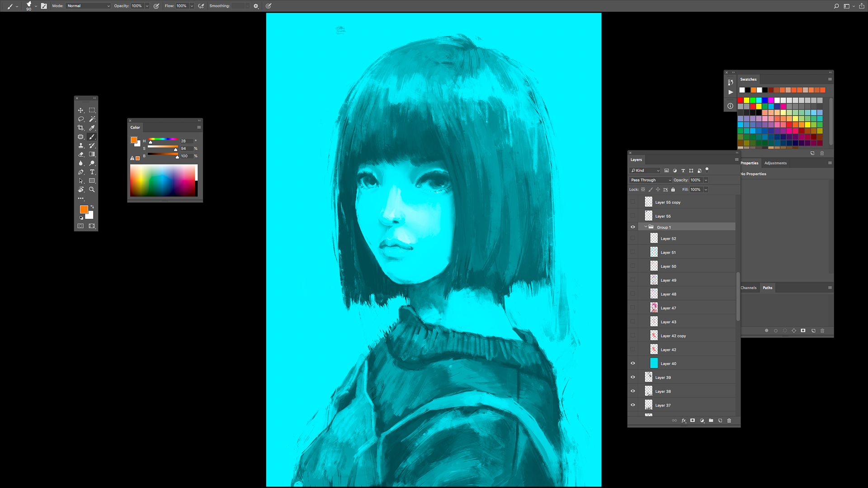This screenshot has height=488, width=868.
Task: Click the foreground orange color swatch
Action: [x=84, y=210]
